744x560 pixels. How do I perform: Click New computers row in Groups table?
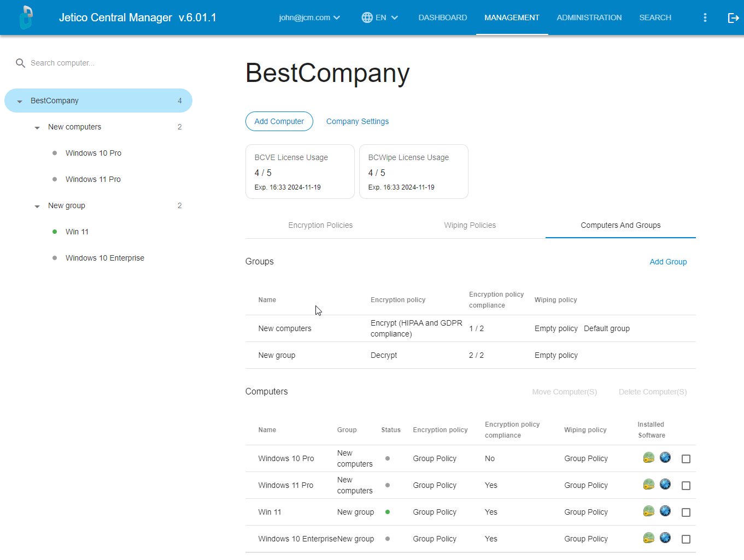[x=471, y=328]
